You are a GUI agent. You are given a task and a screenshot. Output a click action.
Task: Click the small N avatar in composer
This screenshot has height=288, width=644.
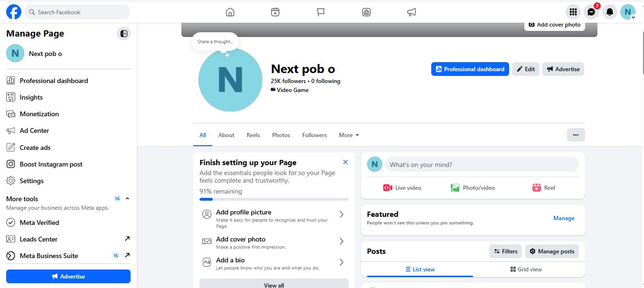pos(375,164)
